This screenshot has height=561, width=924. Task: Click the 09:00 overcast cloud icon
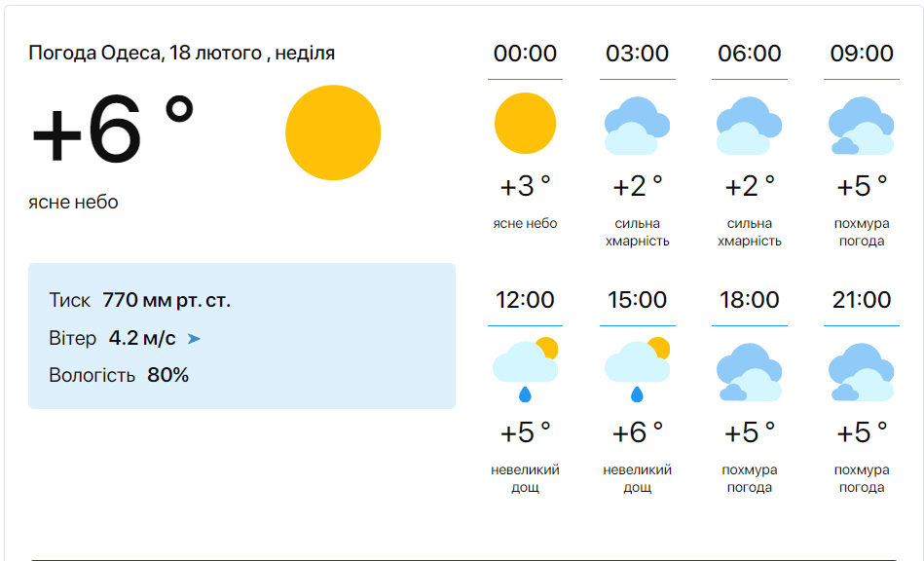tap(861, 126)
